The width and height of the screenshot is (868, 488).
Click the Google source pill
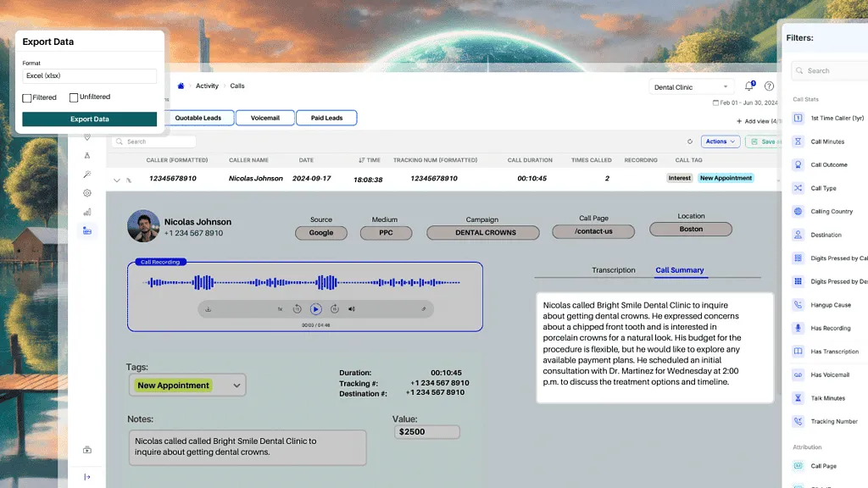[321, 233]
